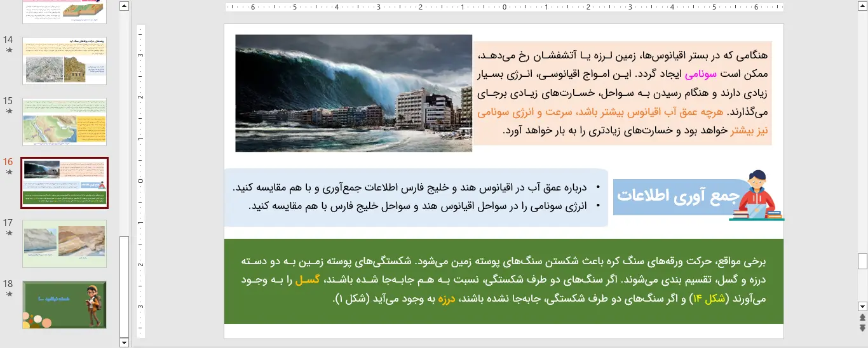Viewport: 868px width, 348px height.
Task: Click scroll-up arrow of slide editing area
Action: click(x=862, y=6)
